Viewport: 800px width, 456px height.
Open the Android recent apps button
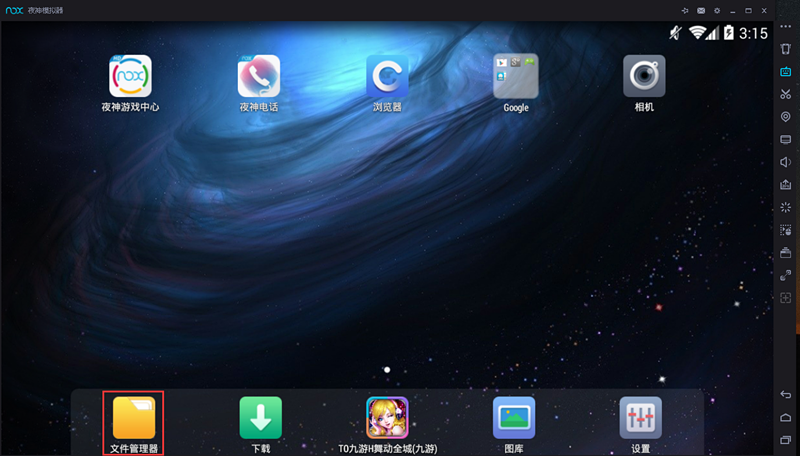click(x=786, y=440)
